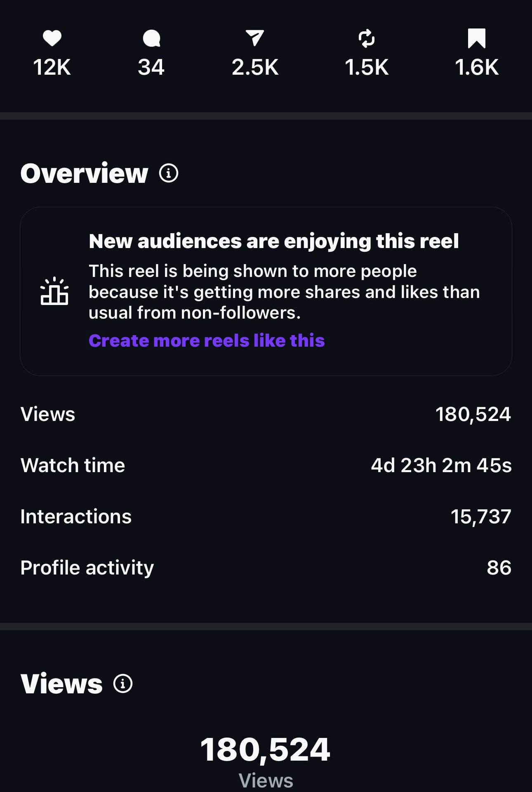Viewport: 532px width, 792px height.
Task: Tap the 'New audiences are enjoying this reel' title
Action: pos(273,241)
